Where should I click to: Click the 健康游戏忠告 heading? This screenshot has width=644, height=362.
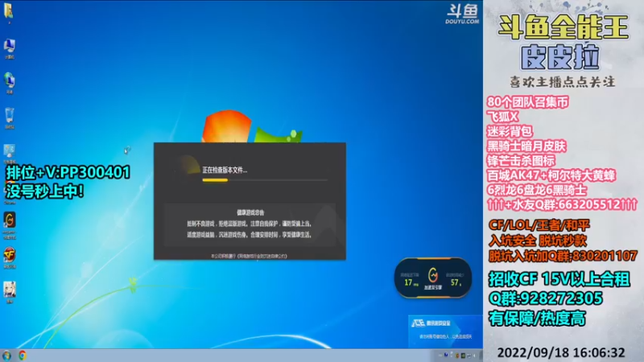250,212
